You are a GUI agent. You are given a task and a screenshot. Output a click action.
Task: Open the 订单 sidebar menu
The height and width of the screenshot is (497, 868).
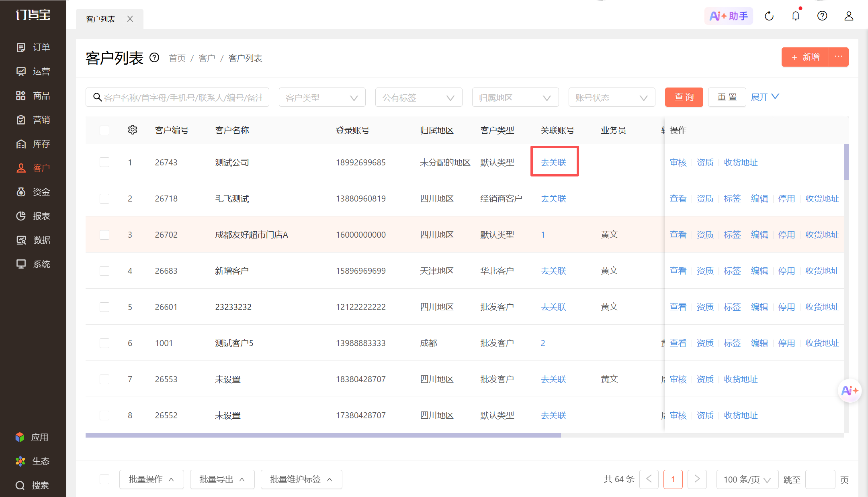click(x=33, y=47)
